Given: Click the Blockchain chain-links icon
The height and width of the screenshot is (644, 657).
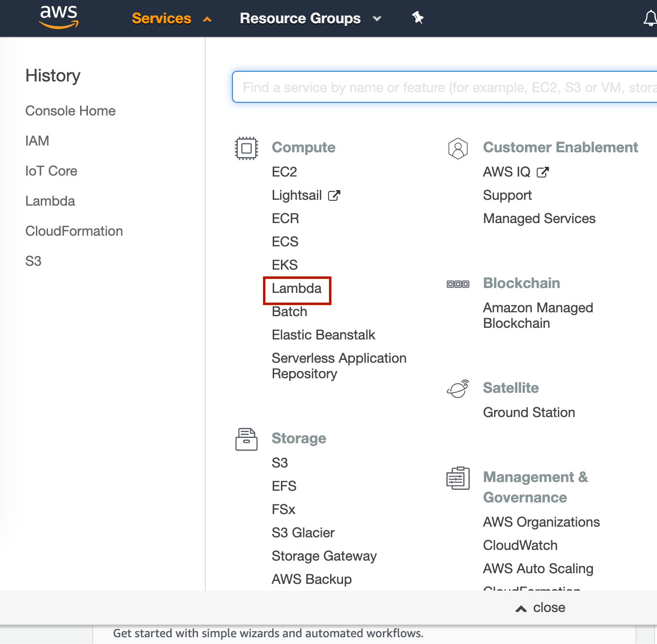Looking at the screenshot, I should click(x=458, y=284).
